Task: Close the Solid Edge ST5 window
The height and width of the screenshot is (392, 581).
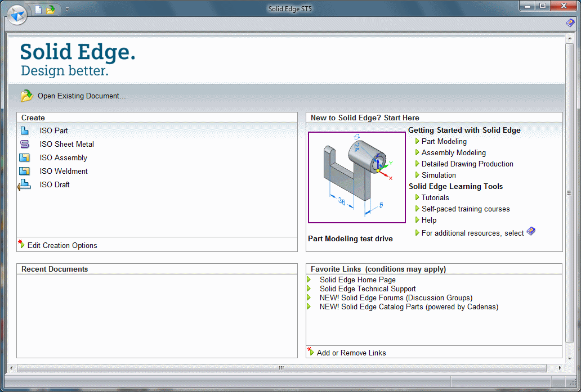Action: click(x=563, y=6)
